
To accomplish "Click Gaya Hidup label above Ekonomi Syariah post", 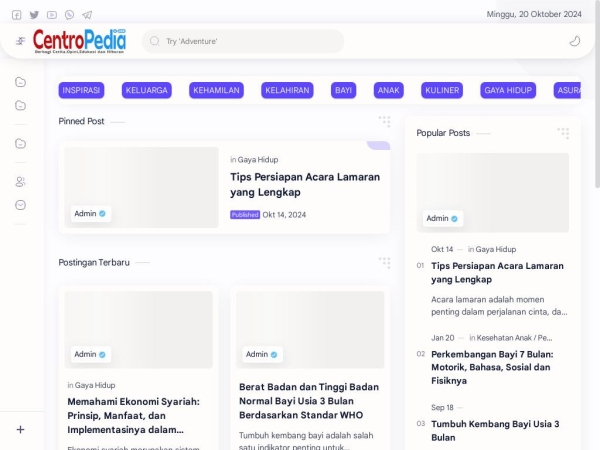I will (95, 385).
